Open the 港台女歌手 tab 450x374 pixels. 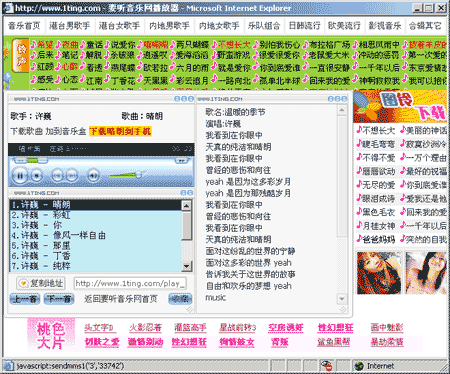[119, 26]
